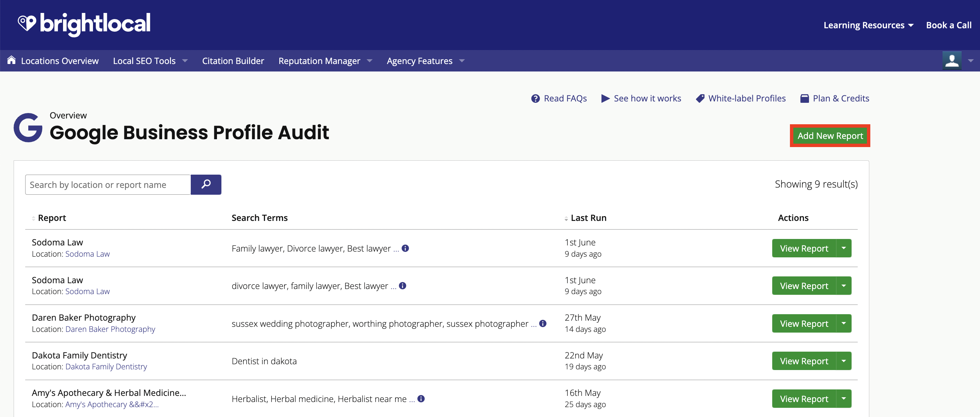Click the question mark icon beside Read FAQs
This screenshot has width=980, height=417.
point(535,98)
